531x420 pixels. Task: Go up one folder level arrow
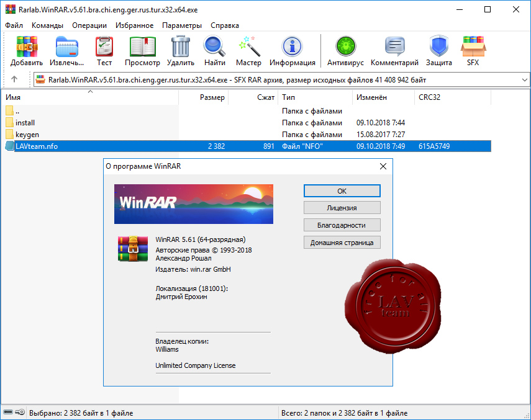pos(14,79)
